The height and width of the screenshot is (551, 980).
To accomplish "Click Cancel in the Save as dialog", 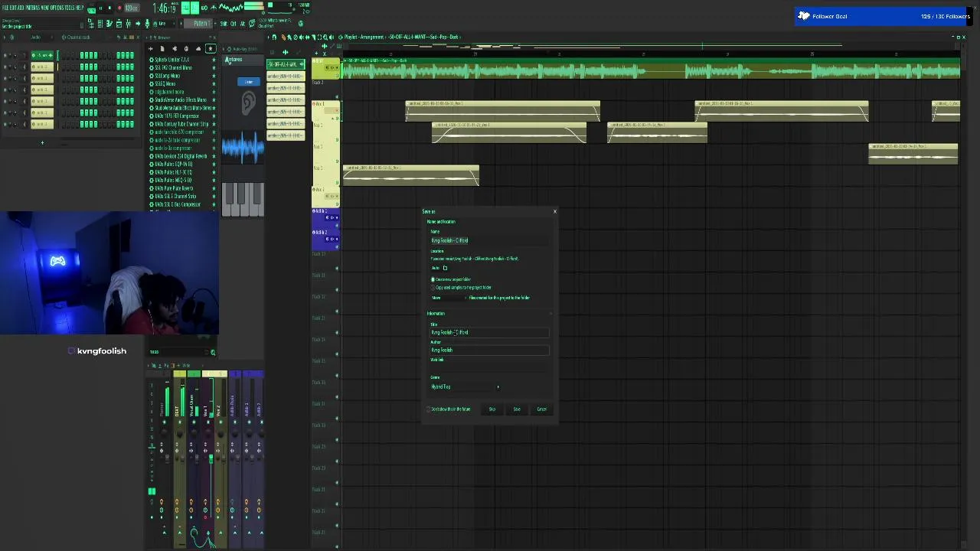I will pyautogui.click(x=541, y=409).
